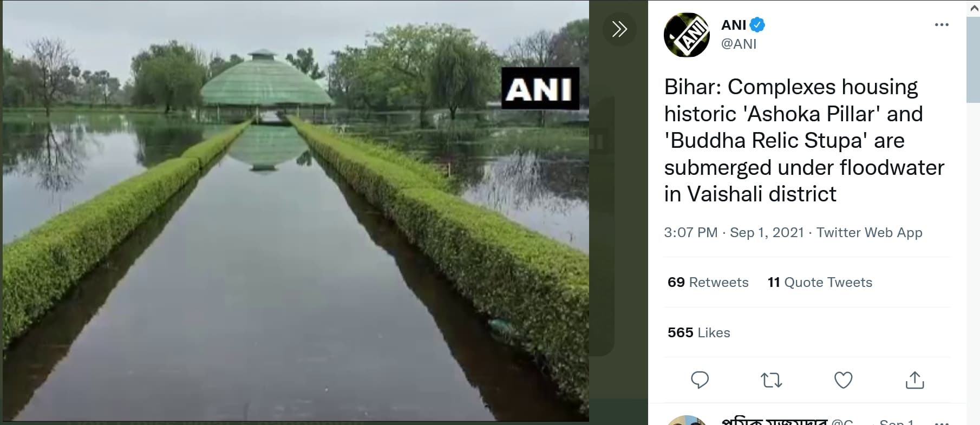Open the three-dot more options menu
This screenshot has height=425, width=980.
pos(942,25)
